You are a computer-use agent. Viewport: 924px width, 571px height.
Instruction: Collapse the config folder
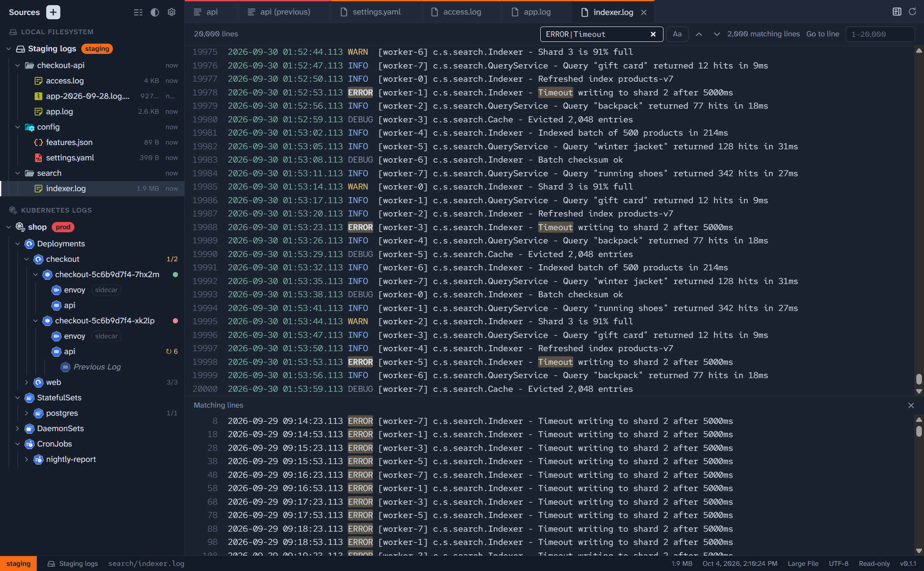click(18, 127)
